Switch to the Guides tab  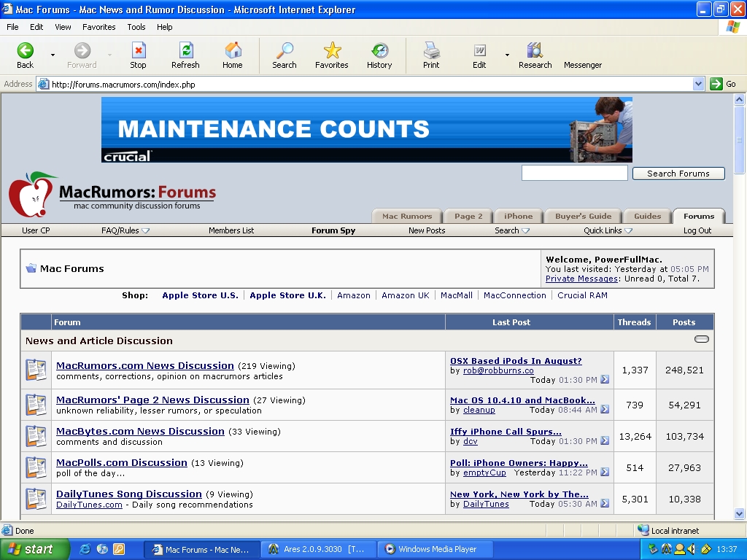click(x=648, y=216)
